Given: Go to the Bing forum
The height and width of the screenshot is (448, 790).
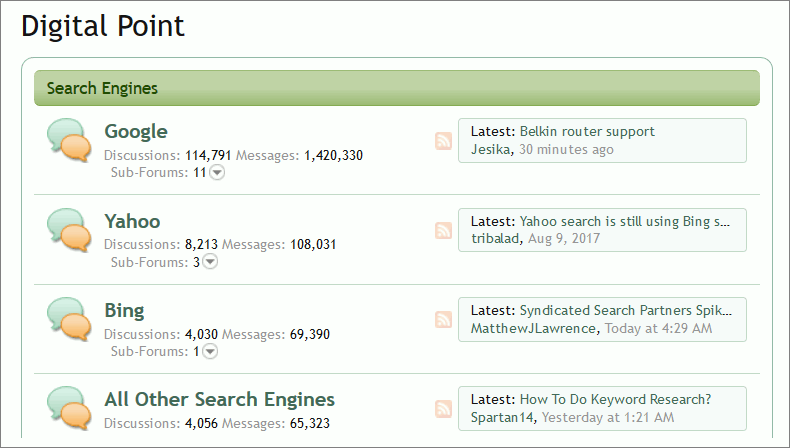Looking at the screenshot, I should pos(124,310).
